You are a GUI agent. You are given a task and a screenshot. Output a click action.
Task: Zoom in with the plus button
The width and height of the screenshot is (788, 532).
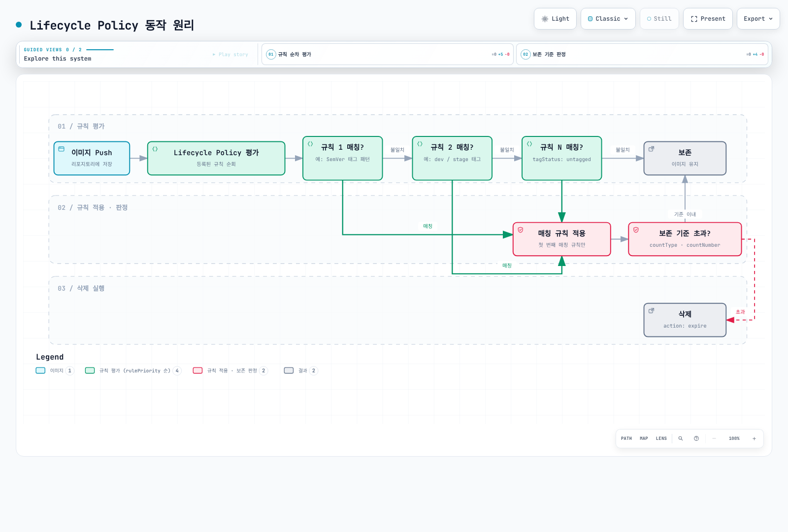click(x=754, y=438)
